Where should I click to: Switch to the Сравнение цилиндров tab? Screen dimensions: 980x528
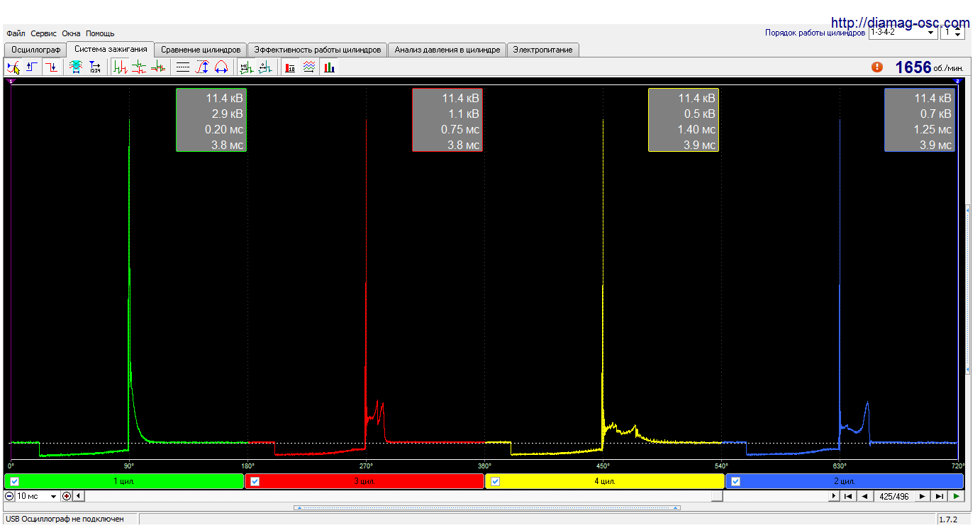pos(201,50)
